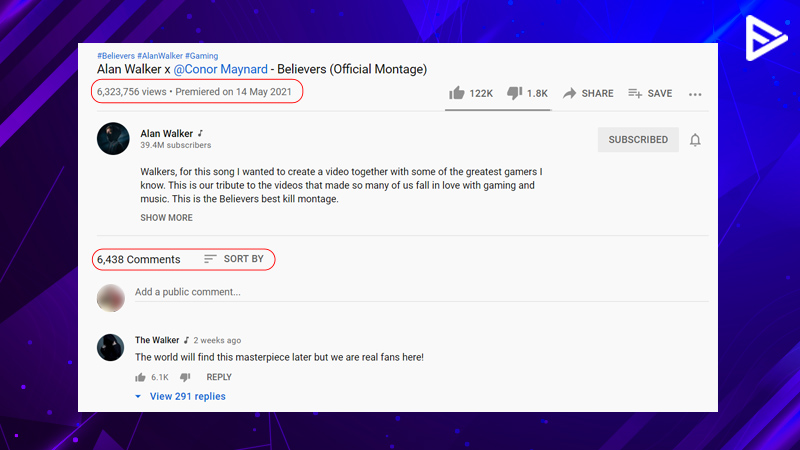Open the #Believers hashtag
Screen dimensions: 800x450
[116, 56]
